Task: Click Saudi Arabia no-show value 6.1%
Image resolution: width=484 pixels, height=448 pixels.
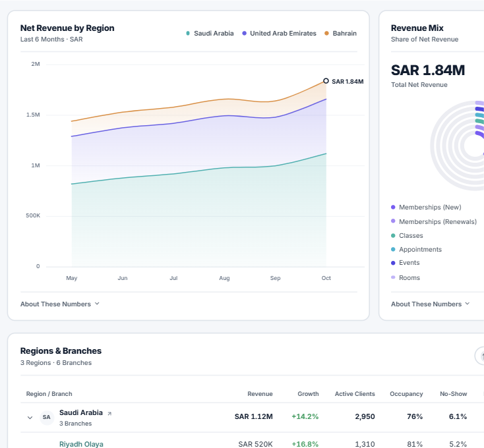Action: [x=458, y=416]
